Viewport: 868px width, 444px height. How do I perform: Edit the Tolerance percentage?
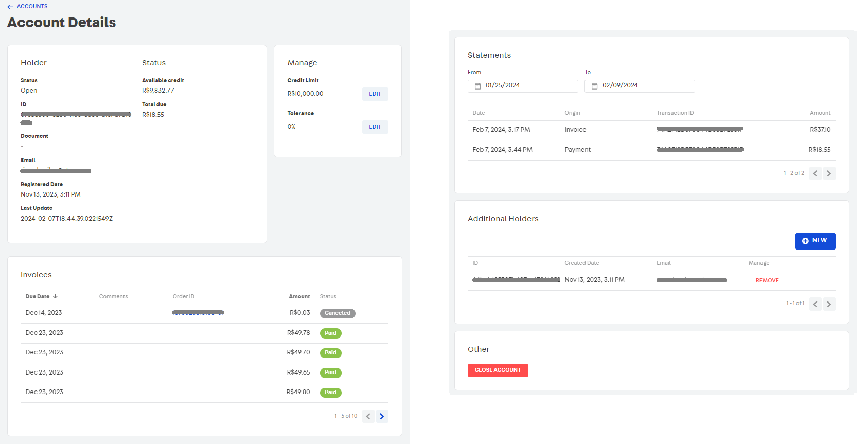375,127
